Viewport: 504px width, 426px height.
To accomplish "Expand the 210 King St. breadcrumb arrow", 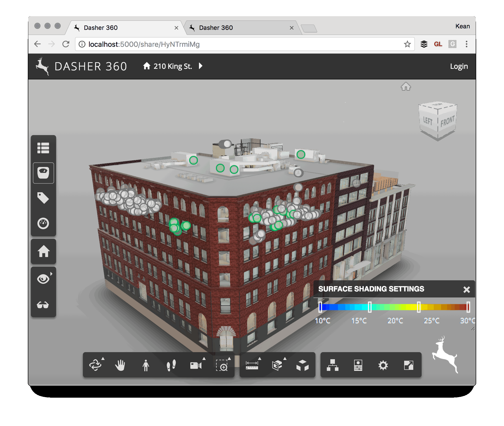I will (x=201, y=66).
